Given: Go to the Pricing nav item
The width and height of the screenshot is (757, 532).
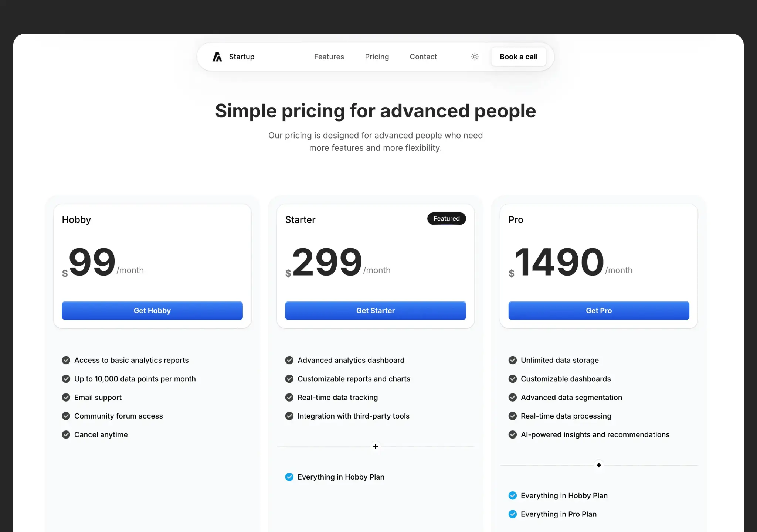Looking at the screenshot, I should coord(377,57).
